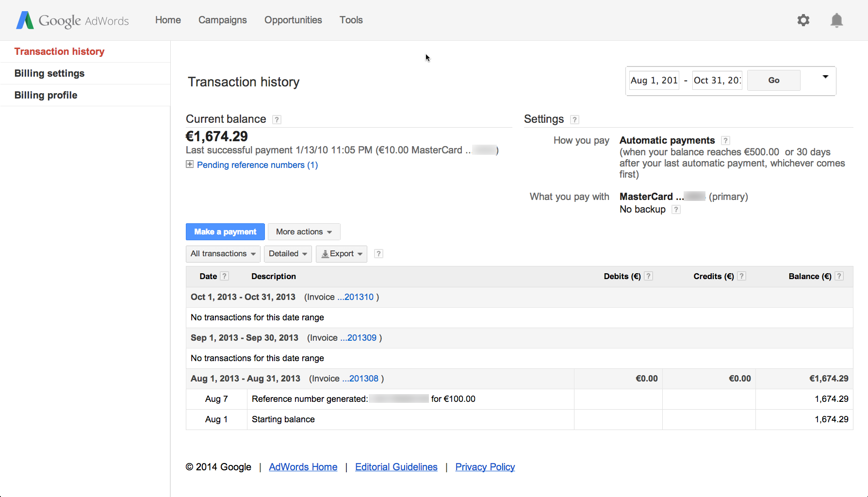This screenshot has width=868, height=497.
Task: Open help for Automatic payments
Action: [725, 140]
